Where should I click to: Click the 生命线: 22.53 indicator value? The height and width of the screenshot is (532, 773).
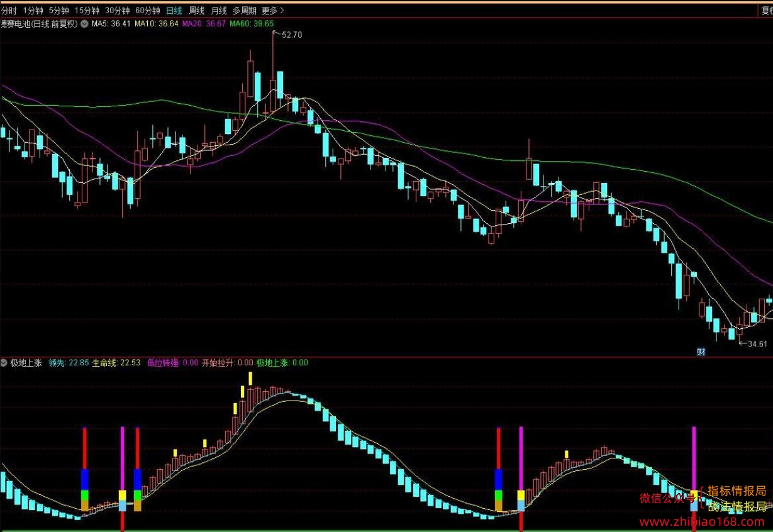coord(116,363)
